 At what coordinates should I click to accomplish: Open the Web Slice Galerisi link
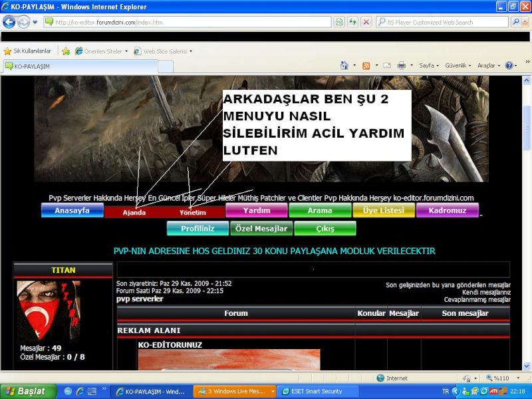pos(163,51)
